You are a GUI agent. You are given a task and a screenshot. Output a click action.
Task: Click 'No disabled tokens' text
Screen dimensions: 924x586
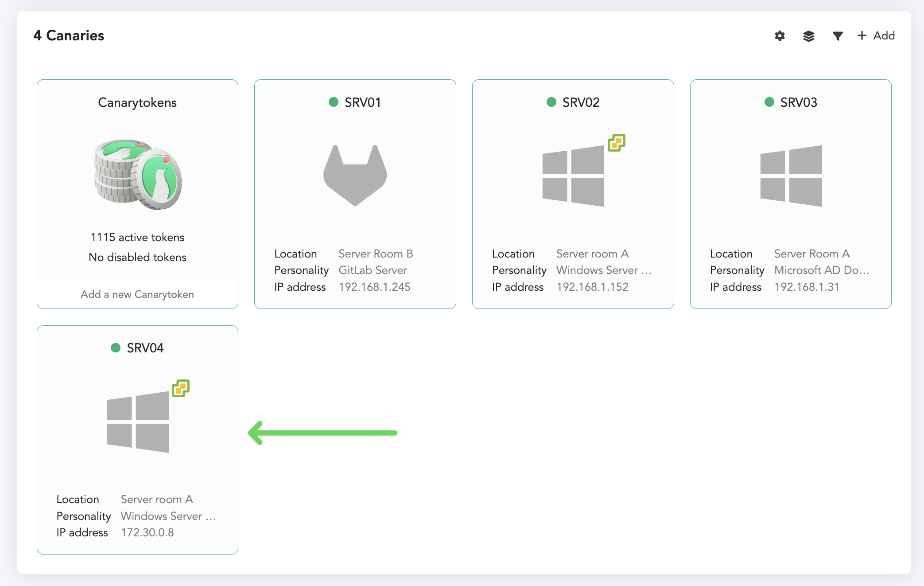(137, 257)
